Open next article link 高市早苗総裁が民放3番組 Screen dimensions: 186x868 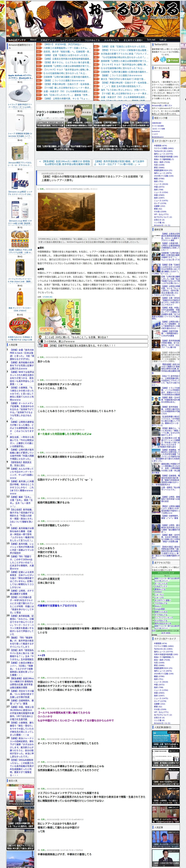pos(120,163)
